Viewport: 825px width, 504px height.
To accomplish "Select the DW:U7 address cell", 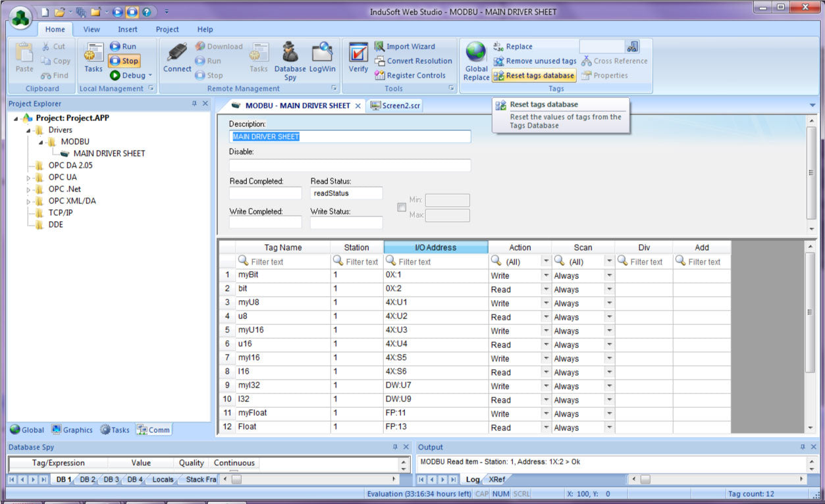I will coord(436,386).
